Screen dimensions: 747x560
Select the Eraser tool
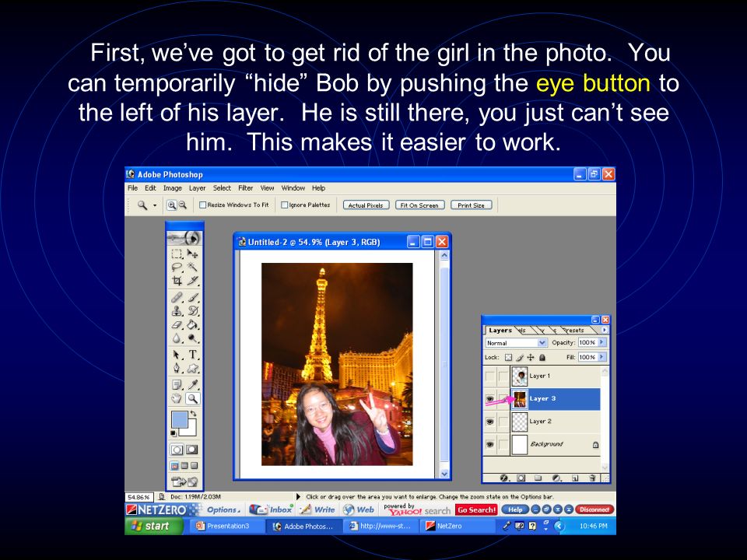coord(177,325)
